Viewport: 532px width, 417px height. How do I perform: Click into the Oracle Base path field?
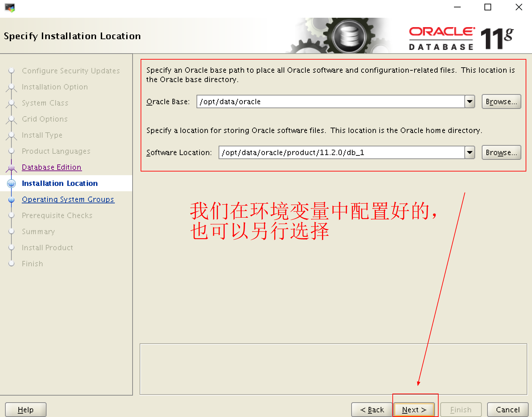(330, 101)
